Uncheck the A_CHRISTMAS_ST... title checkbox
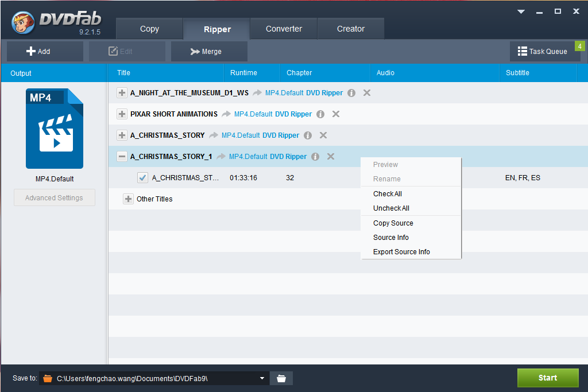The height and width of the screenshot is (392, 588). click(143, 178)
